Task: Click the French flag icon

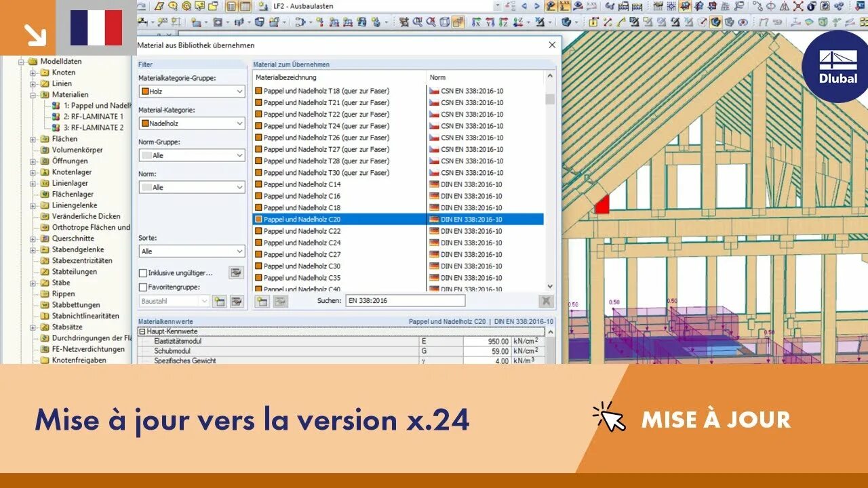Action: tap(96, 28)
